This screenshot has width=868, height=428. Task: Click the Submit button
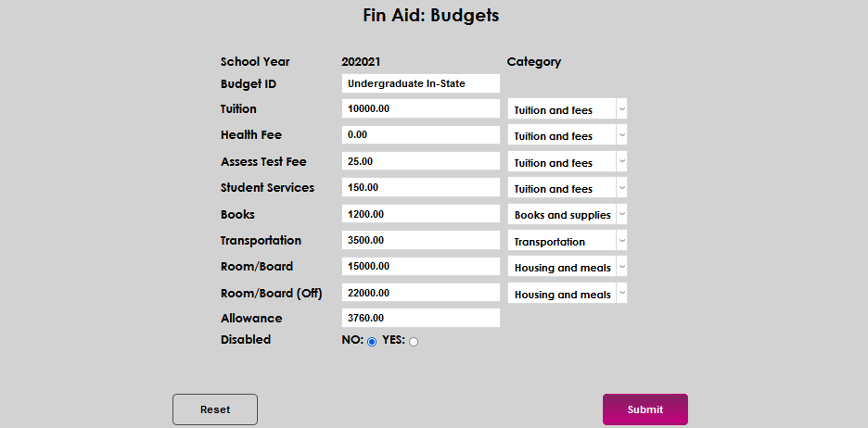click(645, 409)
